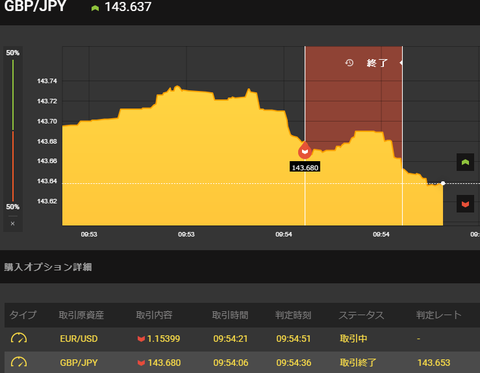Click the 取引時間 column header
480x373 pixels.
point(230,315)
